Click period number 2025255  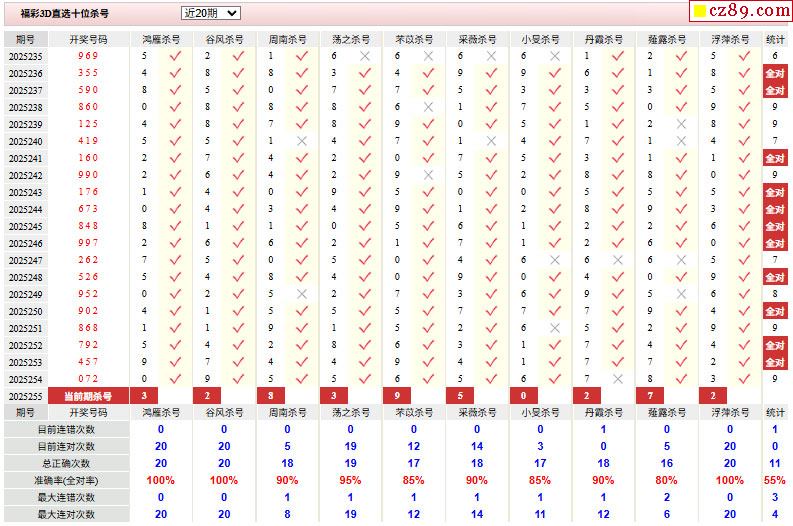(25, 396)
